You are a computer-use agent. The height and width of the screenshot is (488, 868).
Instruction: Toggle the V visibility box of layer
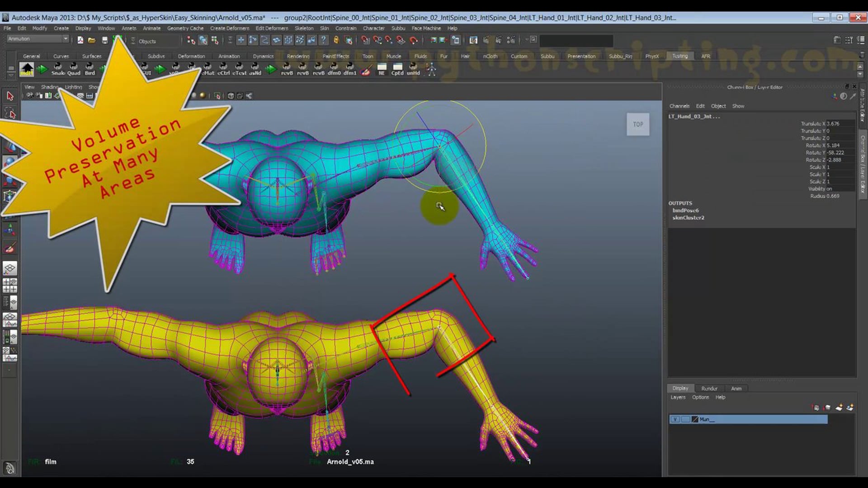pyautogui.click(x=675, y=419)
